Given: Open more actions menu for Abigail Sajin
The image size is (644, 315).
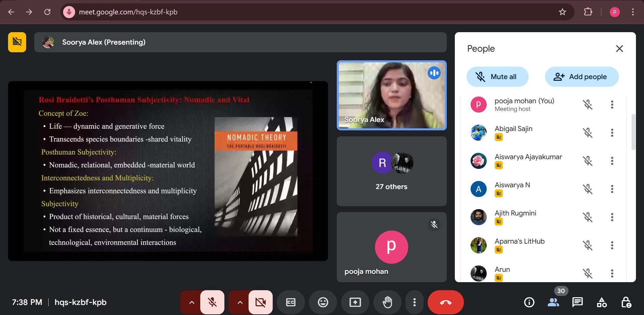Looking at the screenshot, I should tap(612, 133).
